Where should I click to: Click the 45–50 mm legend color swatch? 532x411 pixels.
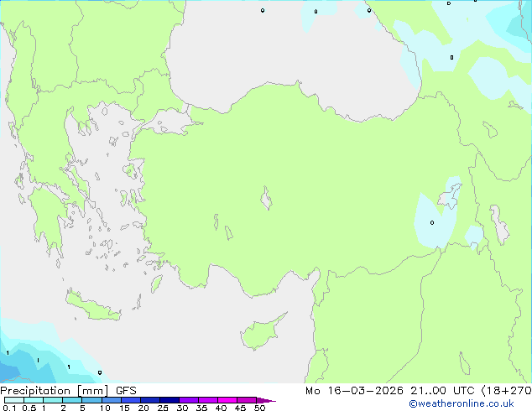pos(247,400)
